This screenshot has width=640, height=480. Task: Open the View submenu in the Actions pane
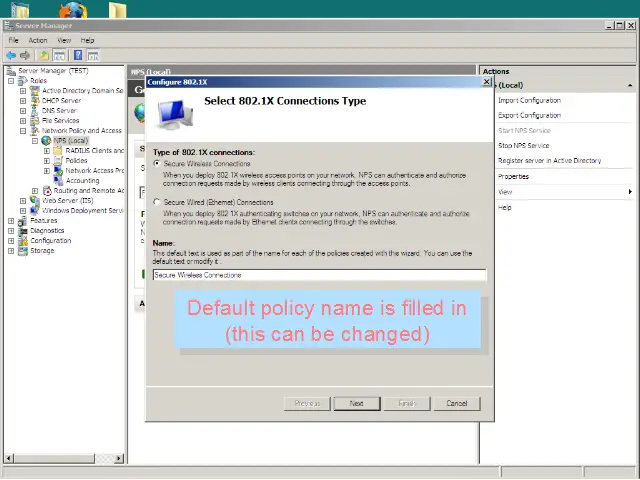[x=564, y=192]
